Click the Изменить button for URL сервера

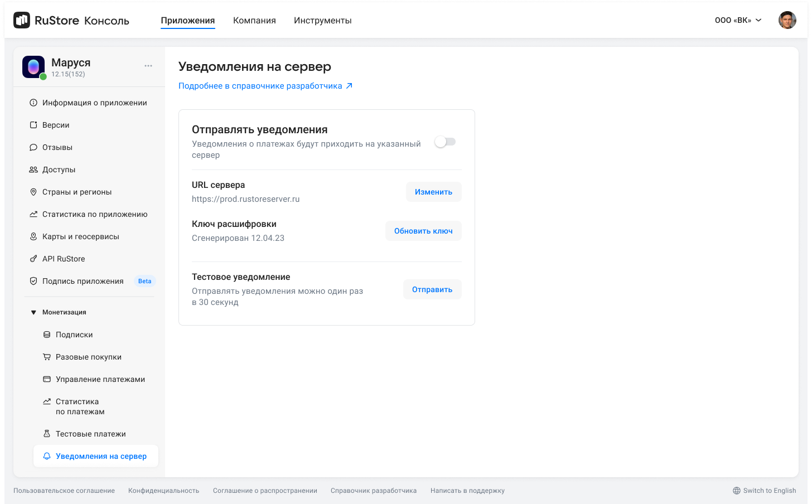(x=433, y=192)
